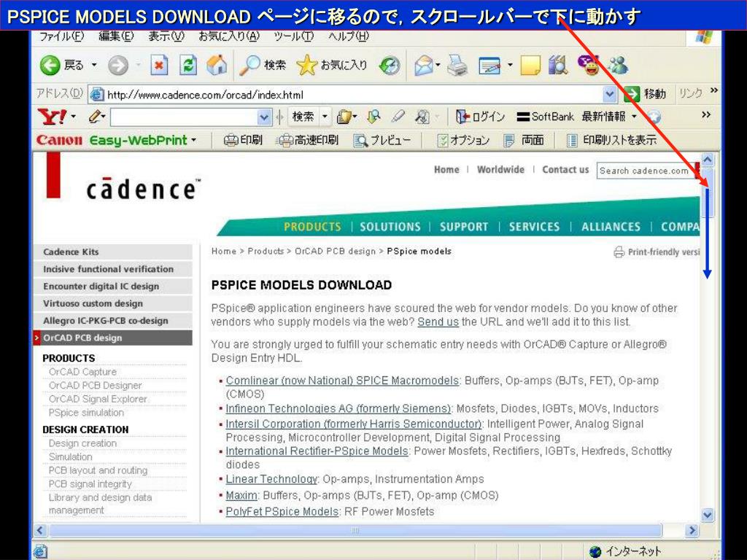
Task: Open the International Rectifier-PSpice Models link
Action: [x=317, y=451]
